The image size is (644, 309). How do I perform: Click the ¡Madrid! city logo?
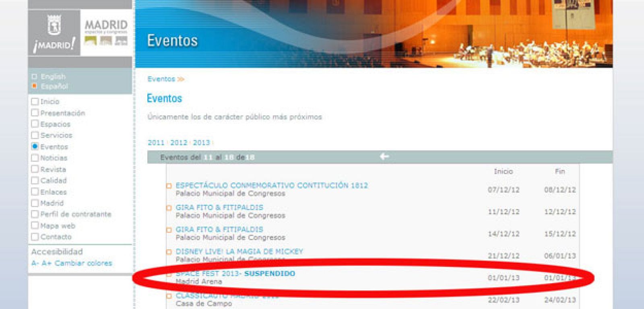54,33
